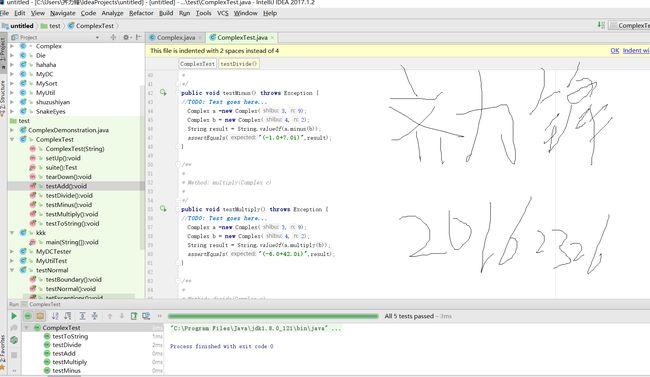
Task: Switch to Complex.java editor tab
Action: pos(176,38)
